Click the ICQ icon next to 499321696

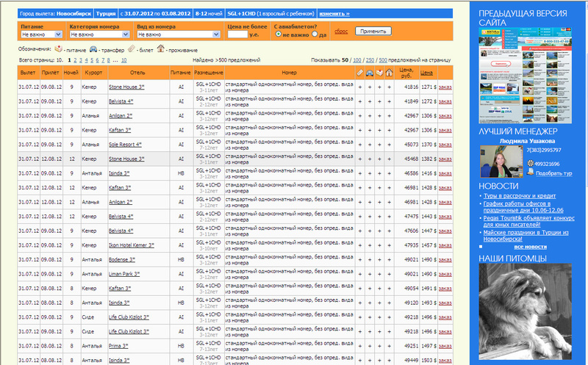pyautogui.click(x=529, y=163)
